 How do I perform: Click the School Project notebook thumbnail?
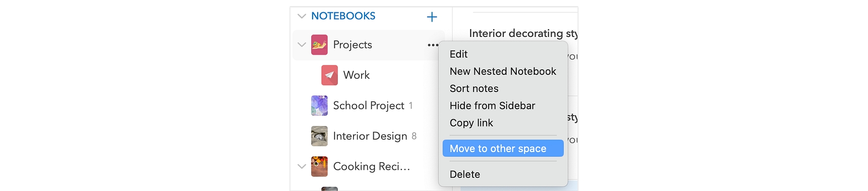coord(320,106)
